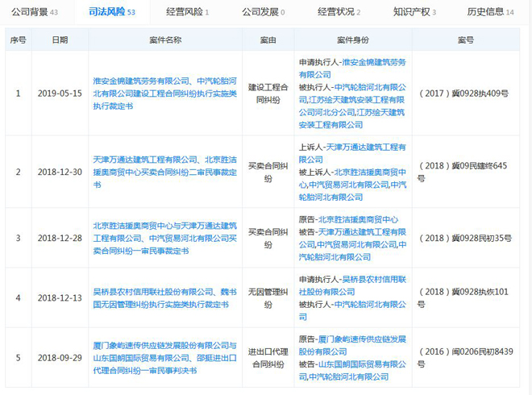Select date cell 2018-12-30
The width and height of the screenshot is (532, 395).
point(60,172)
